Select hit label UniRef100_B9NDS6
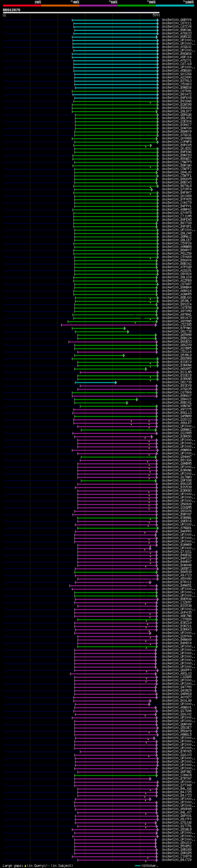Image resolution: width=197 pixels, height=868 pixels. (176, 88)
